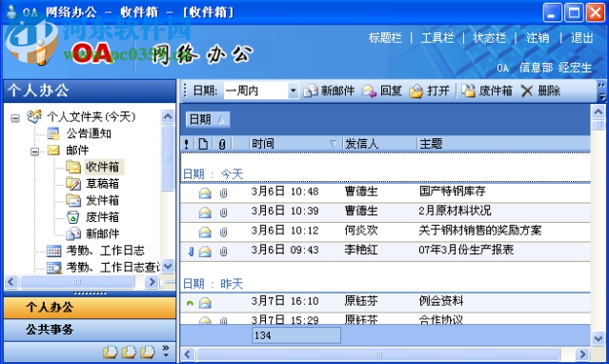Screen dimensions: 609x364
Task: Click the 主题 column header
Action: [x=504, y=144]
